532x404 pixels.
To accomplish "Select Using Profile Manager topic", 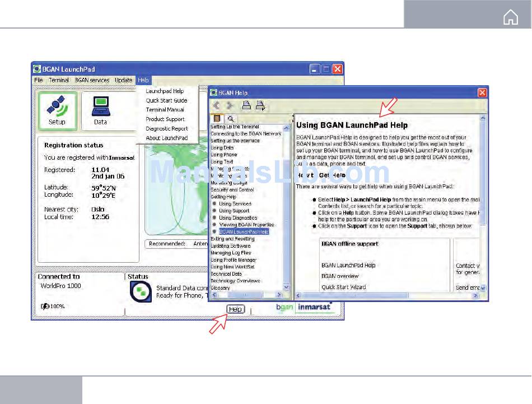I will 234,260.
